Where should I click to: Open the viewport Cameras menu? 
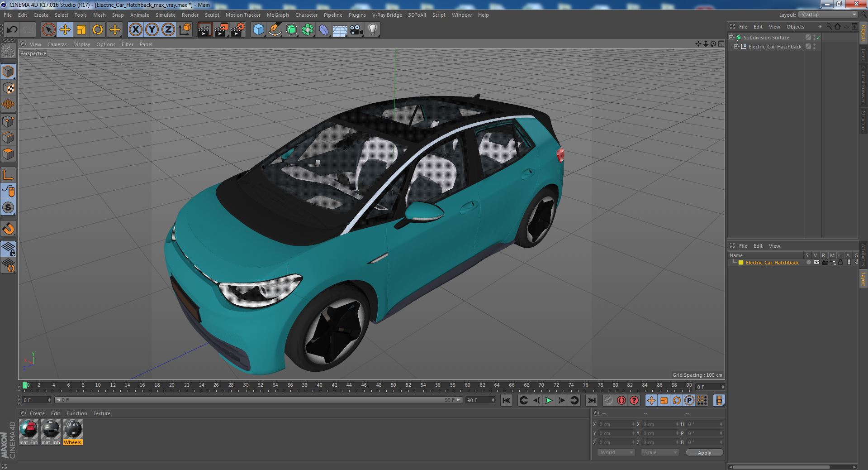[57, 44]
